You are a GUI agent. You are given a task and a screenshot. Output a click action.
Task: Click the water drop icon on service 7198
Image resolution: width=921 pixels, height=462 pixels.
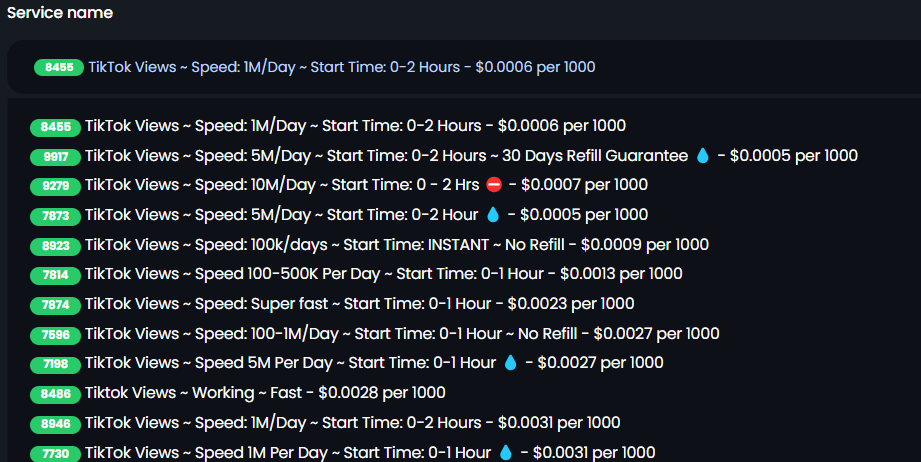pyautogui.click(x=510, y=363)
